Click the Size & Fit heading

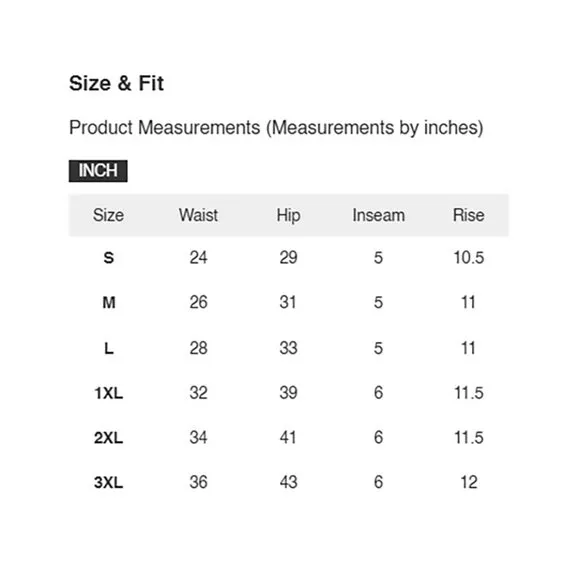[x=116, y=83]
